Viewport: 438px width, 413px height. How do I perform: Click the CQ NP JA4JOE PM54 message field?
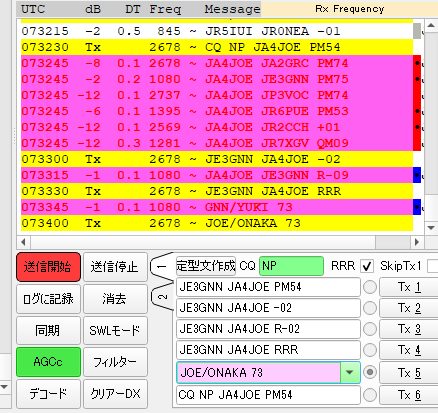pos(268,395)
